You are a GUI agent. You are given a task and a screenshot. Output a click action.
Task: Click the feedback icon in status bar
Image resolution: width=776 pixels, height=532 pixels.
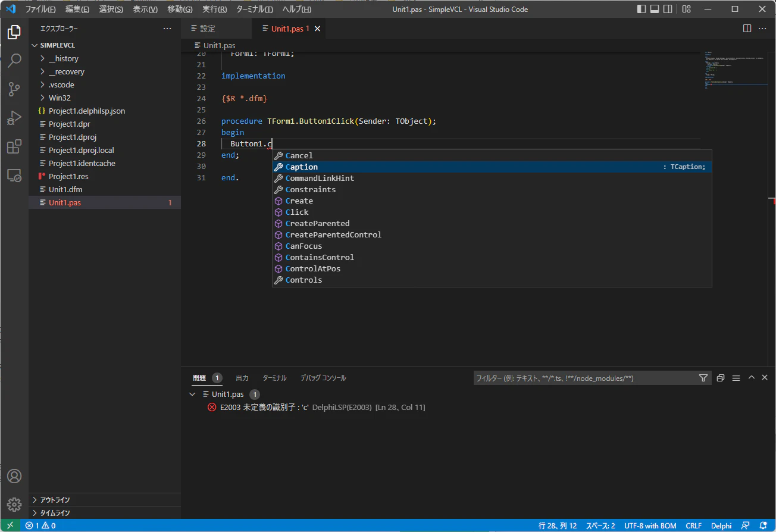click(x=745, y=525)
